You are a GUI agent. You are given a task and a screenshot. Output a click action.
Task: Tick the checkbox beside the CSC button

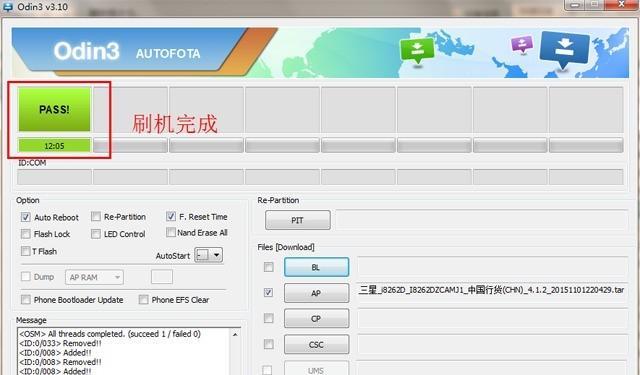click(269, 344)
